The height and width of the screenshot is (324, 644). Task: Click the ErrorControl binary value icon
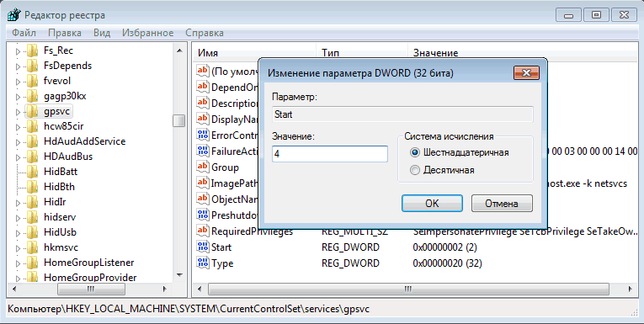tap(203, 135)
